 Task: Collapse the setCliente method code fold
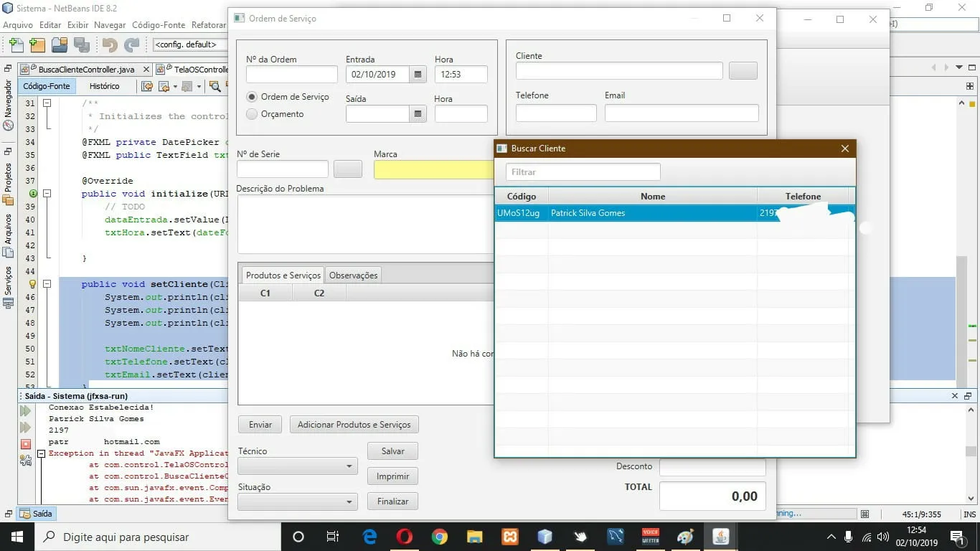47,284
